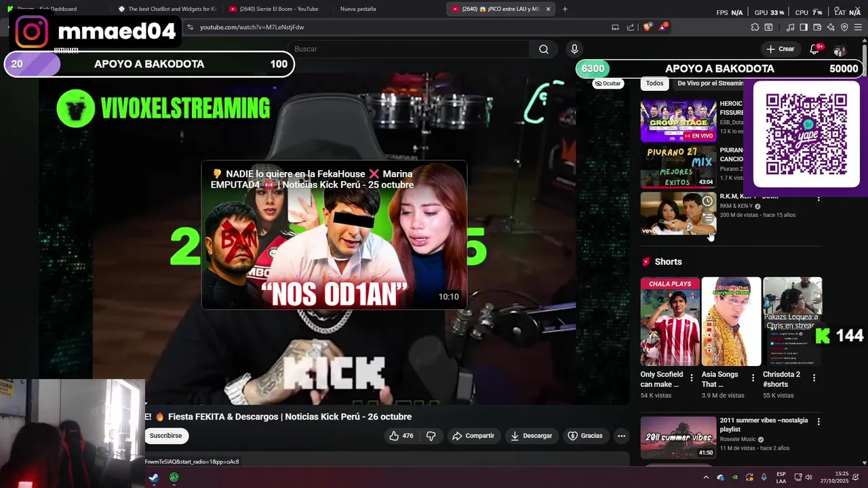Activate voice search microphone icon
Image resolution: width=868 pixels, height=488 pixels.
pyautogui.click(x=574, y=49)
